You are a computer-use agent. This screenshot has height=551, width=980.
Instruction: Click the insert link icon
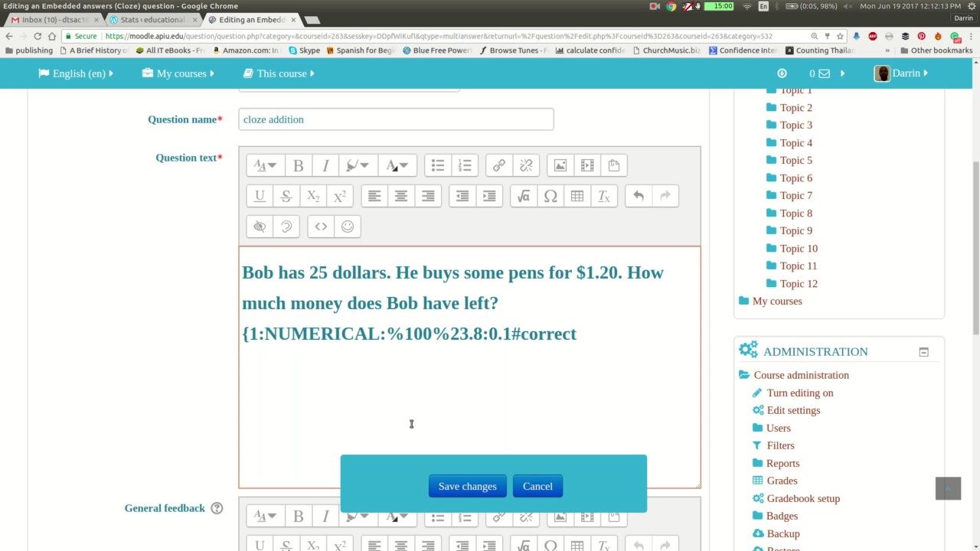(x=499, y=165)
